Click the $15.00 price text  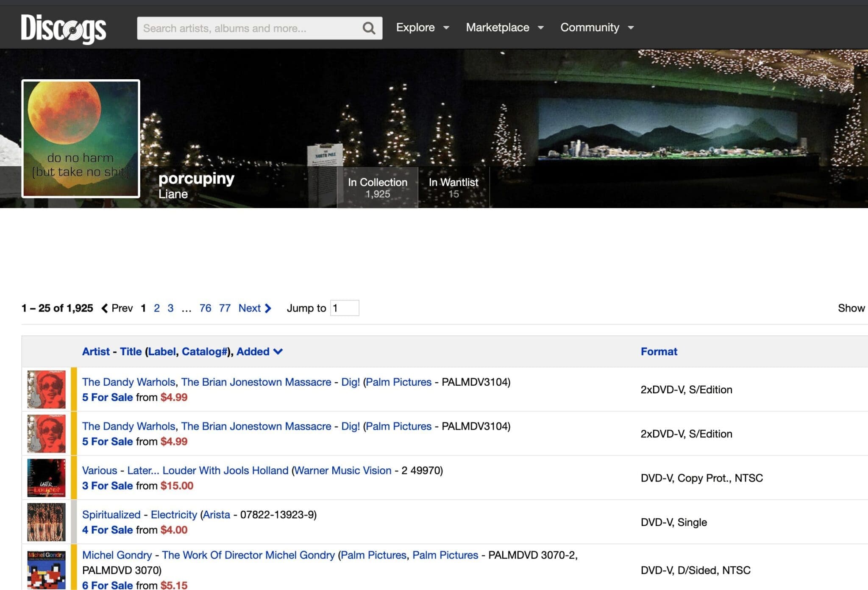point(177,486)
